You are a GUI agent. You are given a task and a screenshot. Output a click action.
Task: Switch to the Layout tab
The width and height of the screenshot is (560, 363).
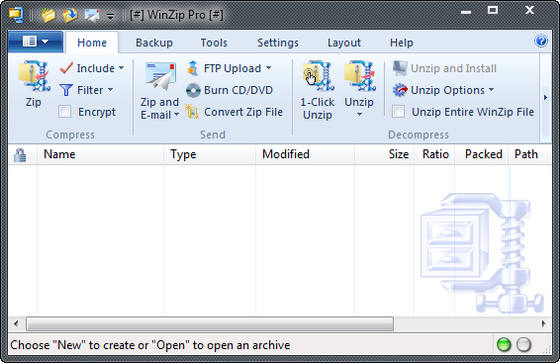click(x=344, y=43)
